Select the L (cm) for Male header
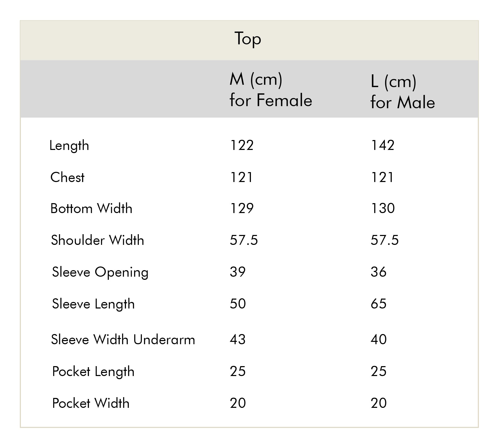 [402, 92]
